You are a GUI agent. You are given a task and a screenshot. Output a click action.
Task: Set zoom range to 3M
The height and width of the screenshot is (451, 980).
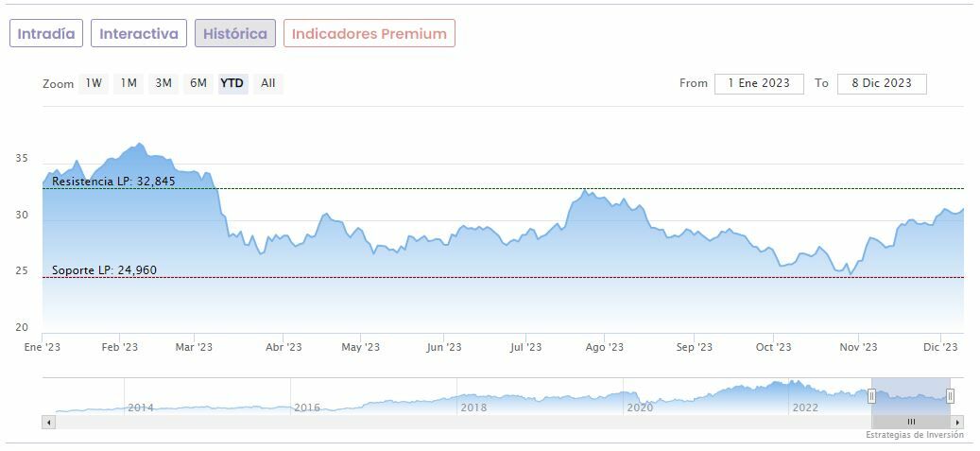[x=163, y=83]
